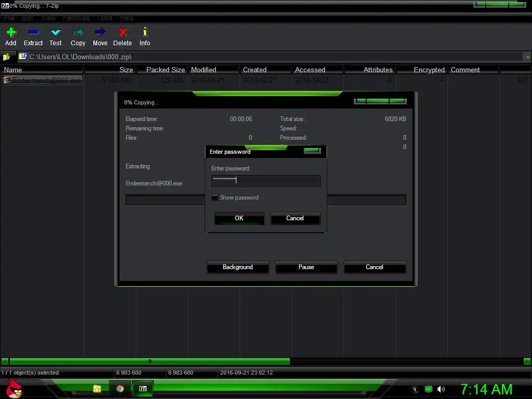The height and width of the screenshot is (399, 532).
Task: Sort by the Accessed column header
Action: [x=317, y=70]
